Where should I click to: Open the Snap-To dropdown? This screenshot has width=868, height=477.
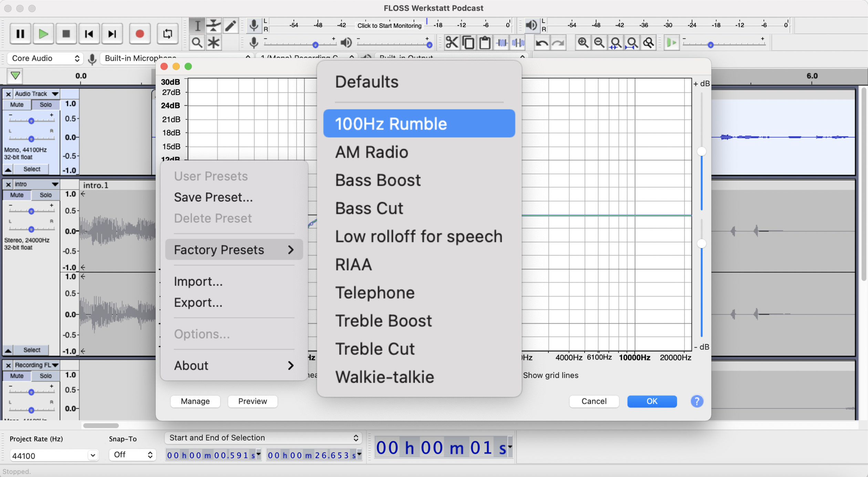click(x=131, y=454)
